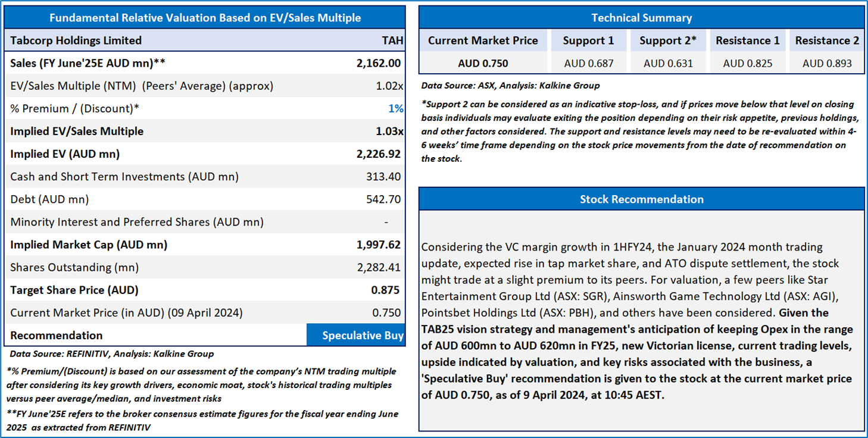Select the target share price '0.875'
Viewport: 868px width, 438px height.
click(385, 290)
